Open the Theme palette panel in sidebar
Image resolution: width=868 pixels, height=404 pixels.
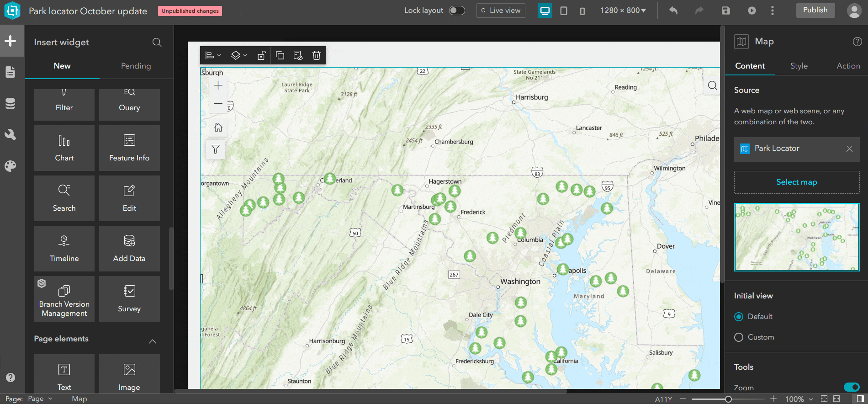tap(11, 166)
